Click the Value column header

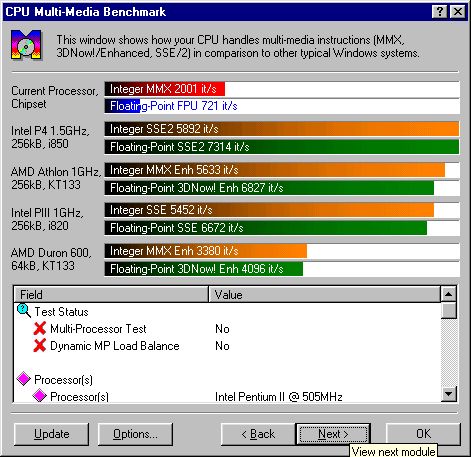pos(324,295)
